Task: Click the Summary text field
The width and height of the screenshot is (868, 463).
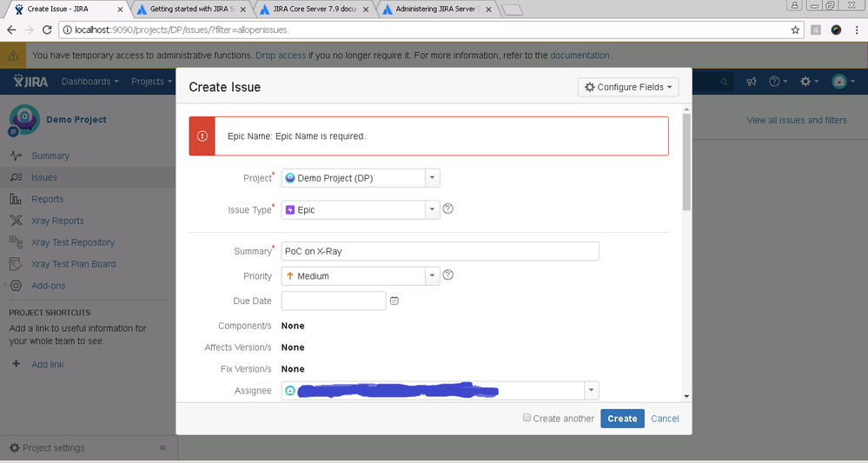Action: coord(441,251)
